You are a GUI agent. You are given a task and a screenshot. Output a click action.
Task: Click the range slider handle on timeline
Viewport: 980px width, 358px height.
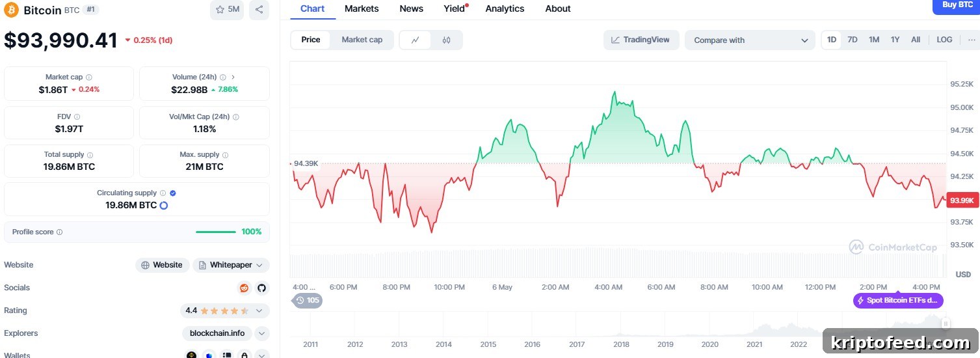[x=946, y=323]
